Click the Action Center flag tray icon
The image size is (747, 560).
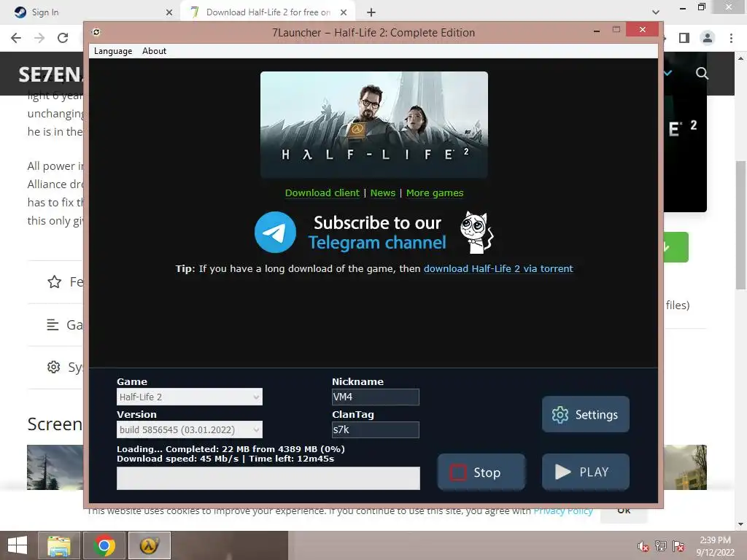tap(678, 546)
